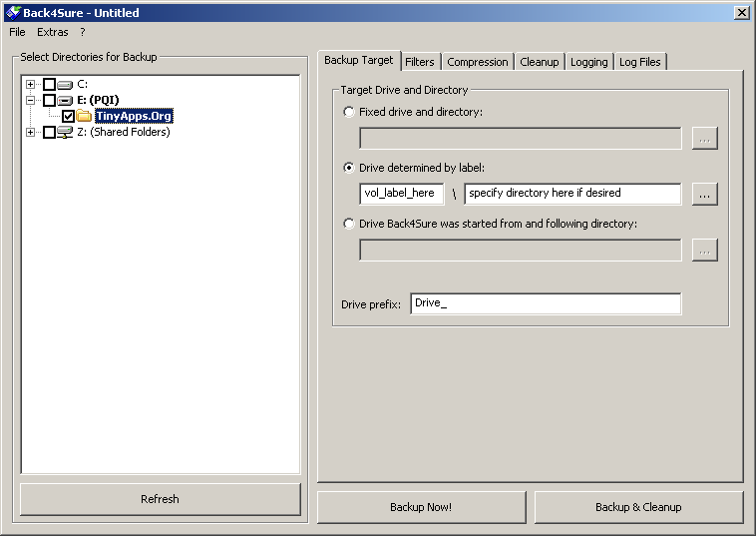Expand the C: drive tree node
The width and height of the screenshot is (756, 536).
point(31,85)
